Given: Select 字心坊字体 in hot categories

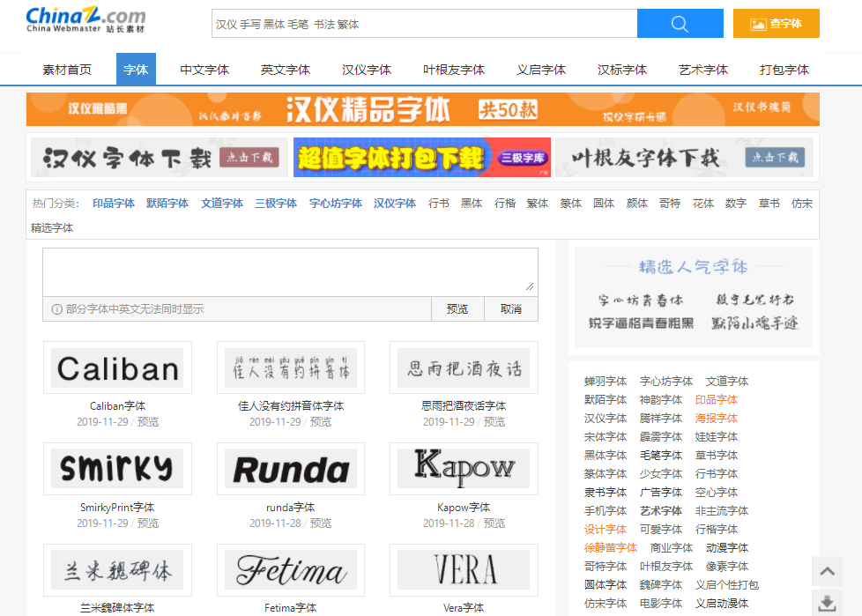Looking at the screenshot, I should click(x=336, y=204).
